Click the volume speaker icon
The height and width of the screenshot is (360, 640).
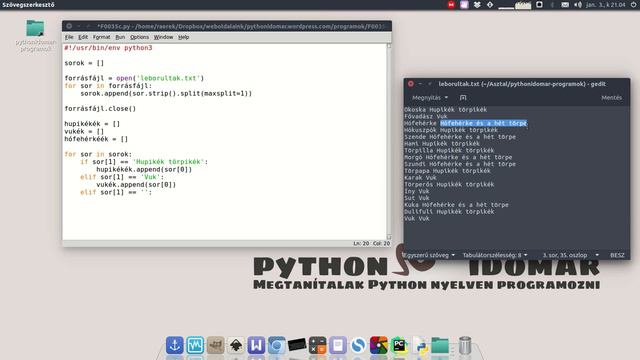(578, 5)
